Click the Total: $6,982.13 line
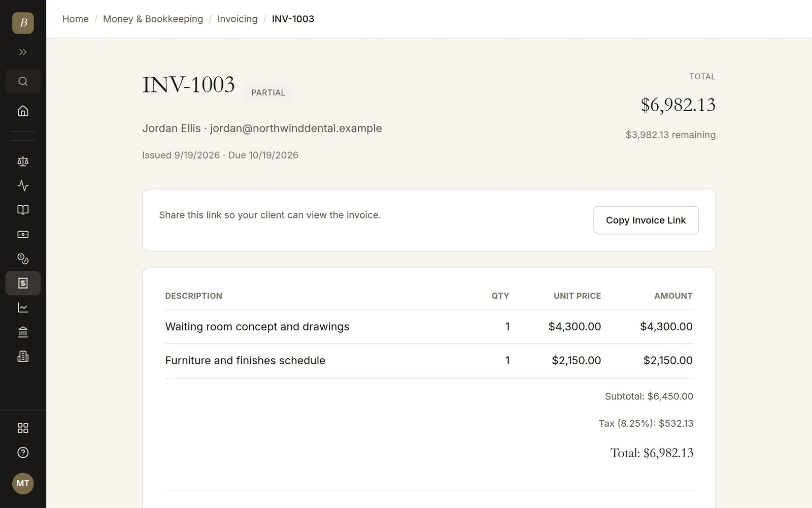The image size is (812, 508). click(652, 453)
